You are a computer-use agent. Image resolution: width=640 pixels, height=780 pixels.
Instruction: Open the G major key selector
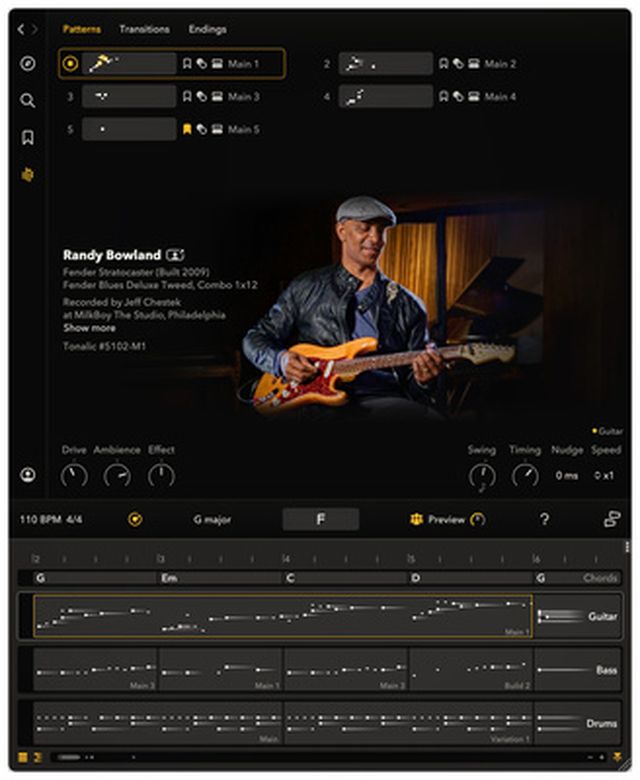click(x=213, y=520)
